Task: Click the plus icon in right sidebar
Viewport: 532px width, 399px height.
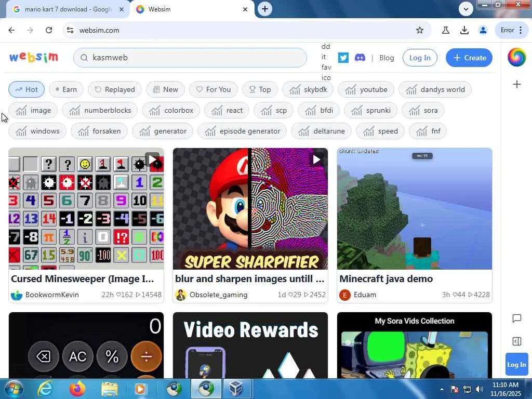Action: [517, 84]
